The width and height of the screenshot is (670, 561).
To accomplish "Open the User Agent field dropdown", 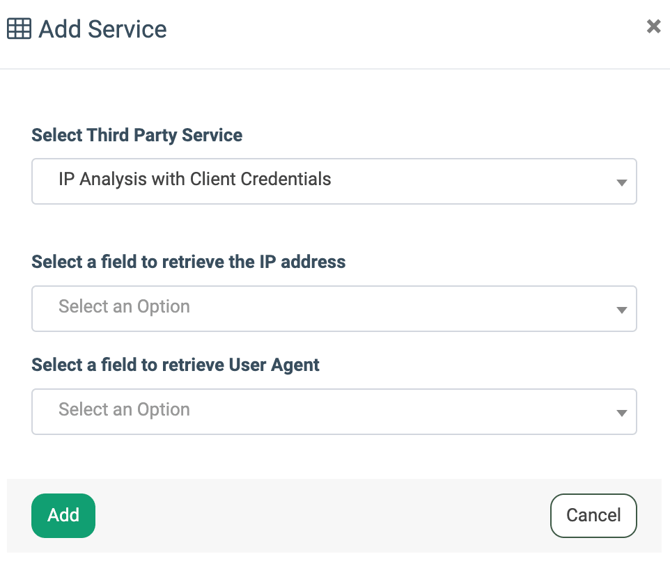I will click(334, 411).
